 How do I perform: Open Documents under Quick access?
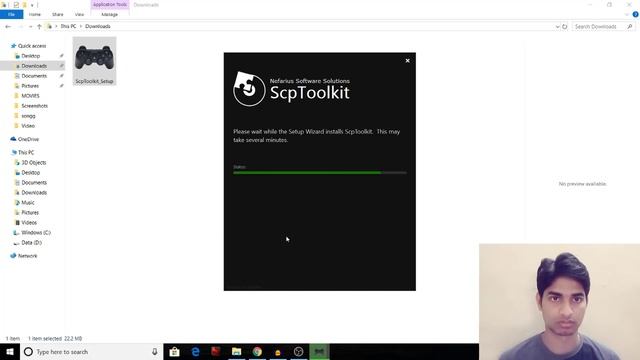tap(34, 76)
